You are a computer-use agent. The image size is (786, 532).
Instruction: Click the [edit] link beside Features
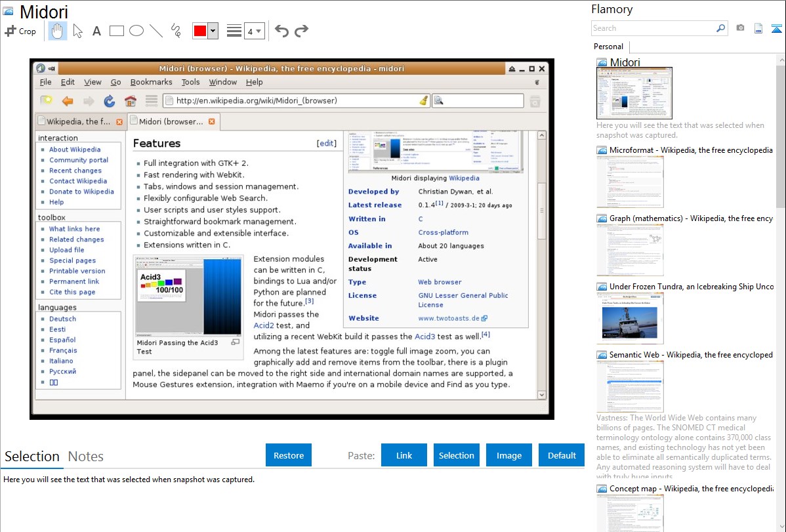[x=326, y=144]
